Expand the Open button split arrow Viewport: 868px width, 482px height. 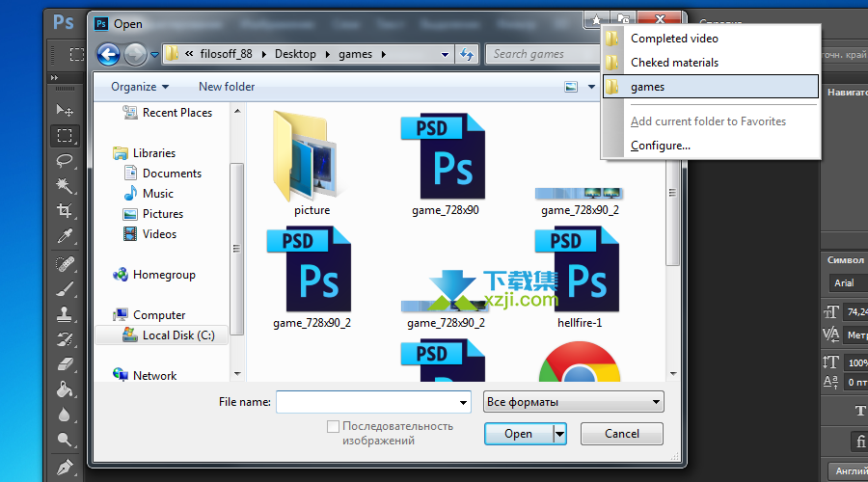[x=559, y=434]
